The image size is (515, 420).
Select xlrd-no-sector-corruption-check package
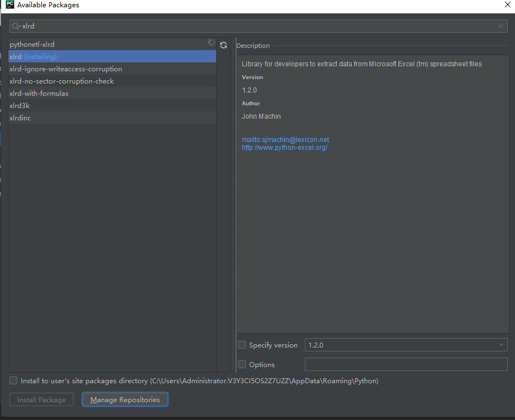[x=61, y=81]
